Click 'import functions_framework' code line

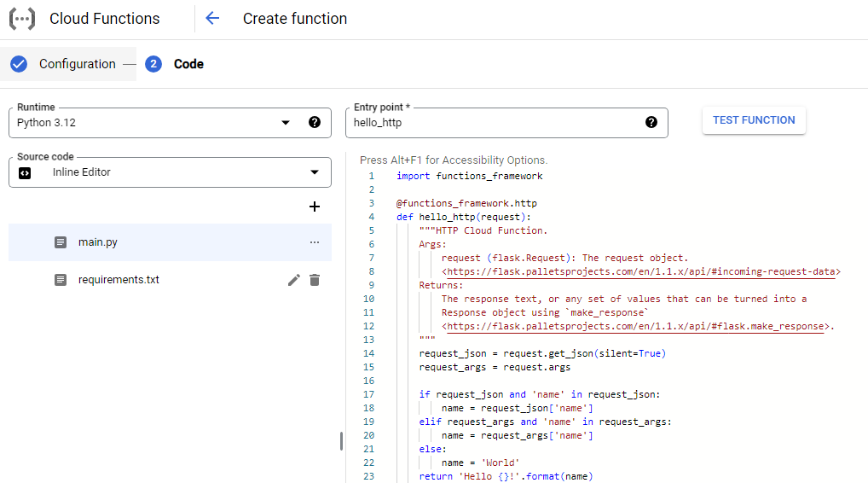[470, 176]
